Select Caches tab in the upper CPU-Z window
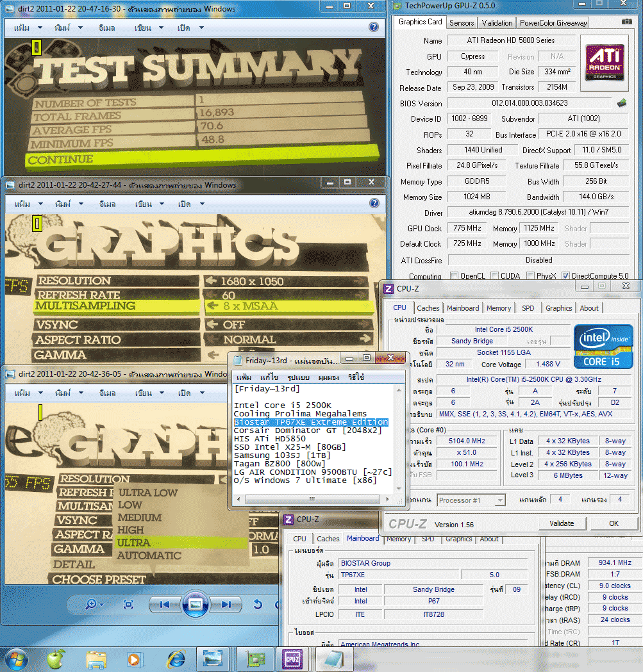643x672 pixels. (428, 307)
